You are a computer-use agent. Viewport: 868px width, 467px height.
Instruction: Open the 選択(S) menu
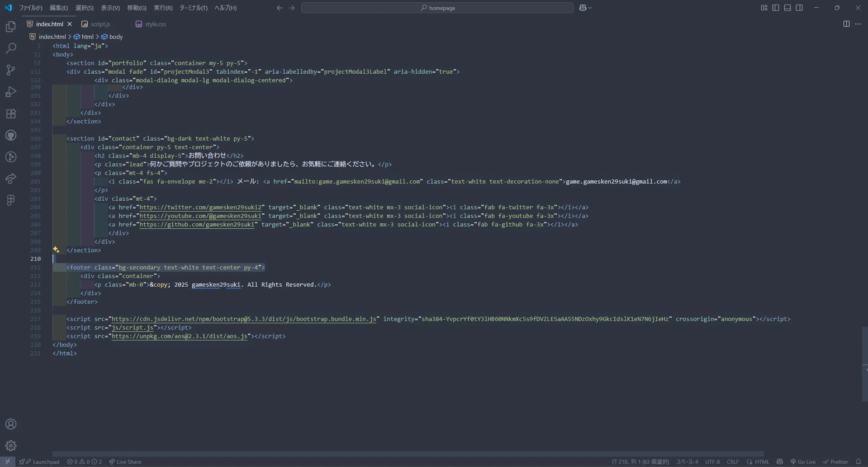coord(85,8)
